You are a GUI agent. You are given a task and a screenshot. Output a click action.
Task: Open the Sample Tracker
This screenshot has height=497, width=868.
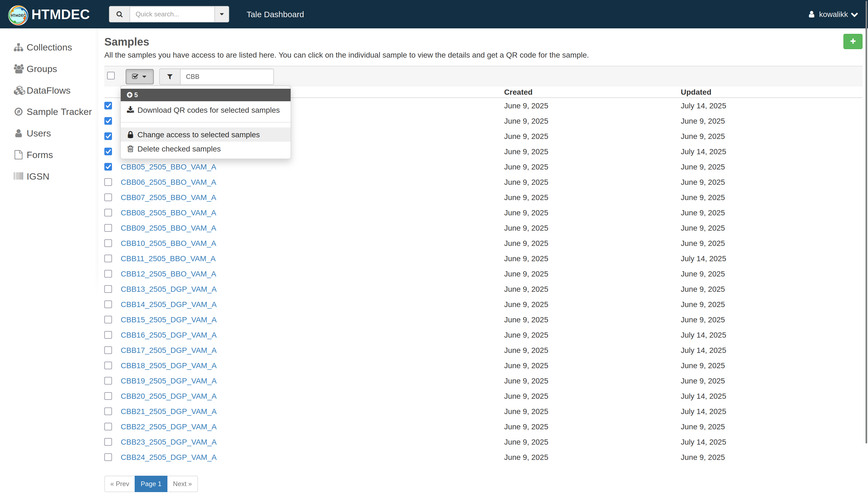click(x=59, y=112)
